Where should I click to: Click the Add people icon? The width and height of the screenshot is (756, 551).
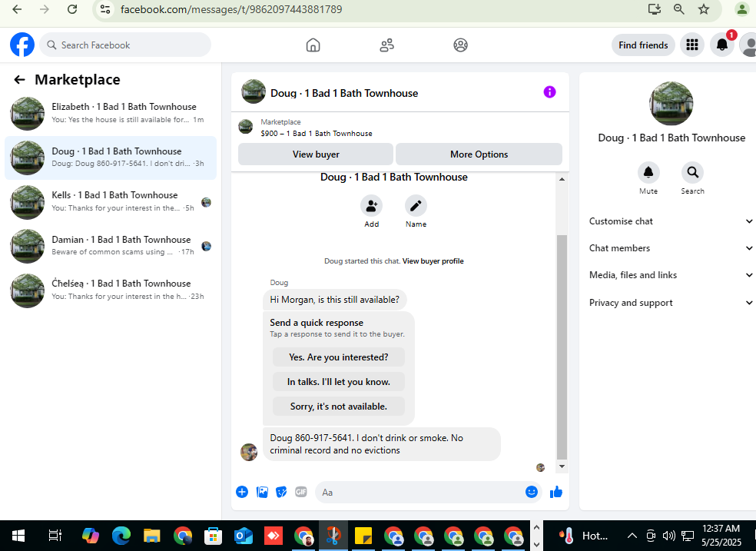pyautogui.click(x=371, y=206)
